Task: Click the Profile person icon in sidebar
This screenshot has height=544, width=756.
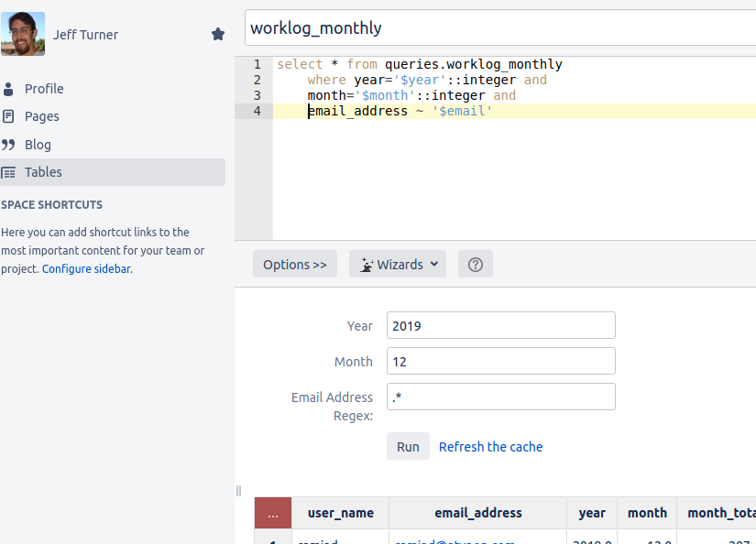Action: pos(9,89)
